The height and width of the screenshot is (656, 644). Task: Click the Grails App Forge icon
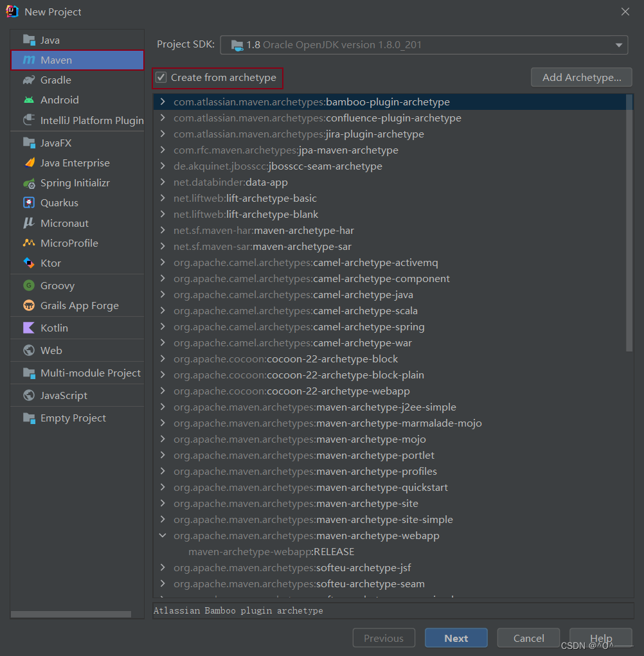pos(29,306)
